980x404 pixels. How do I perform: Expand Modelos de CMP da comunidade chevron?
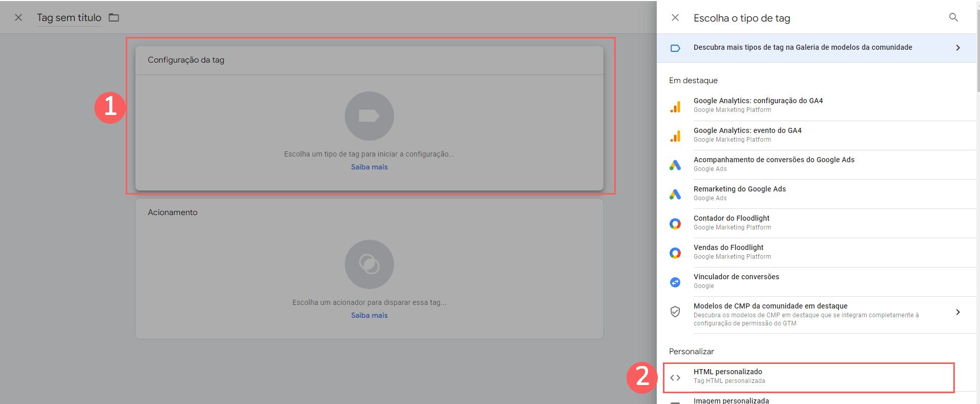957,312
